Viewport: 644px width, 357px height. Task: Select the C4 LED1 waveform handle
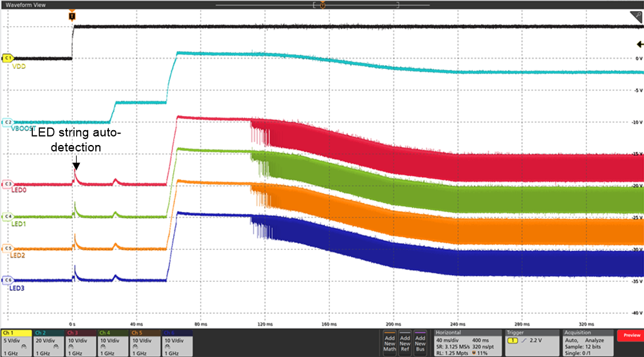(8, 216)
